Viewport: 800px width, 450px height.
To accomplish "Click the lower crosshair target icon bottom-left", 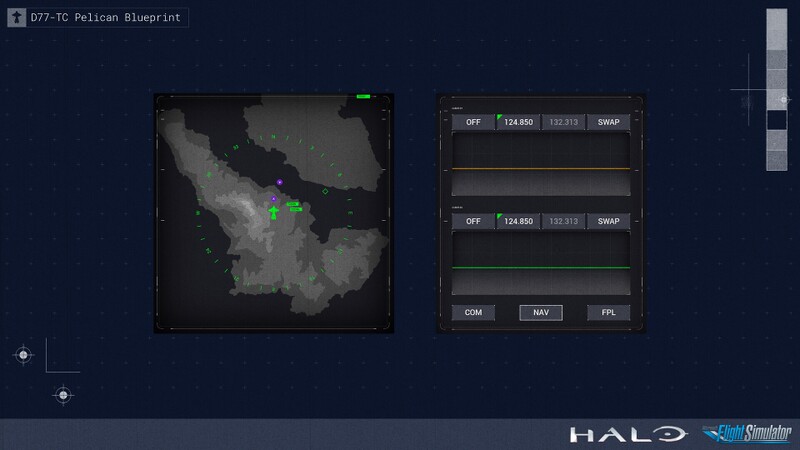I will tap(63, 395).
